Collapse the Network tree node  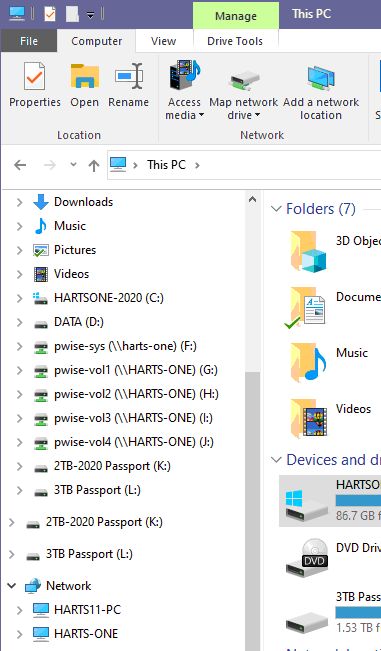(x=12, y=586)
